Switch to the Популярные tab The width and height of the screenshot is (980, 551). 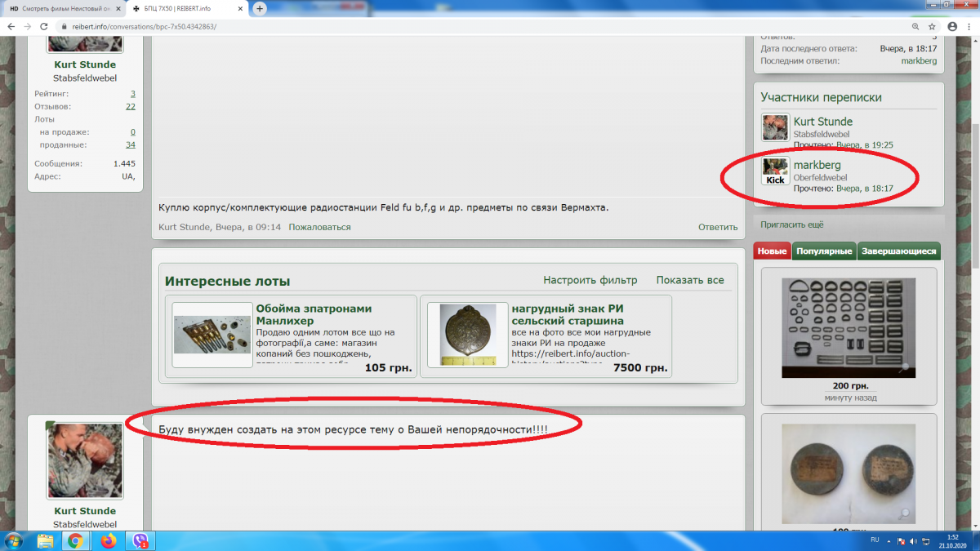pyautogui.click(x=823, y=251)
